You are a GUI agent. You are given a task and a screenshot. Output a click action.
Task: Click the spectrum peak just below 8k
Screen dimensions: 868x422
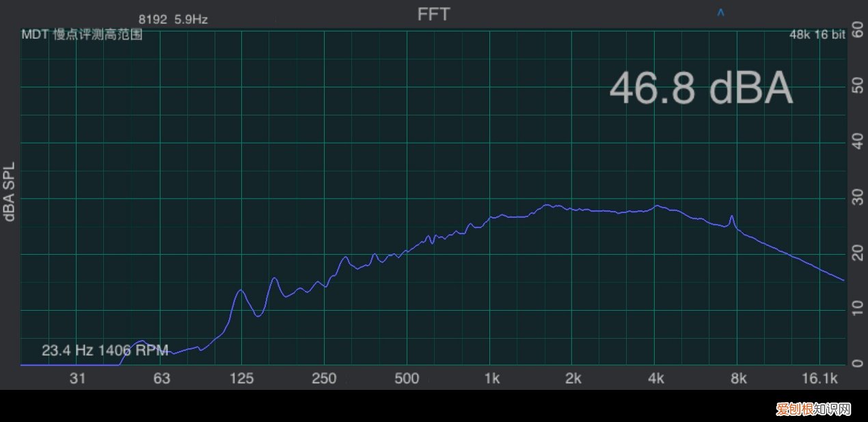tap(732, 216)
